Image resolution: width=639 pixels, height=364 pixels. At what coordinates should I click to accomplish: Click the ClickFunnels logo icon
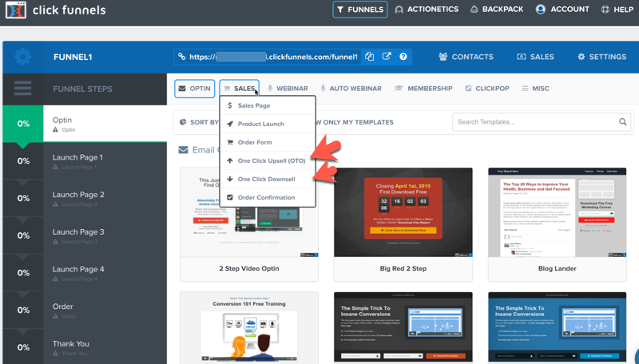[x=16, y=10]
